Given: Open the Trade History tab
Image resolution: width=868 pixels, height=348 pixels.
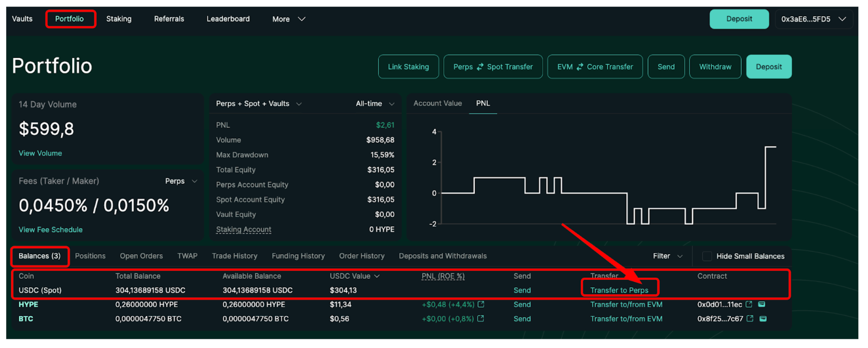Looking at the screenshot, I should [234, 256].
